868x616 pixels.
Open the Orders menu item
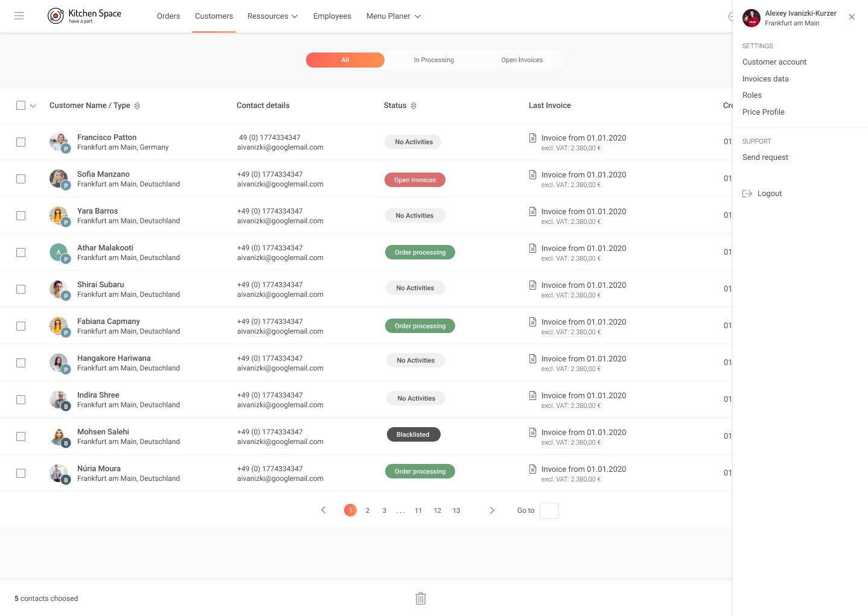pyautogui.click(x=168, y=16)
